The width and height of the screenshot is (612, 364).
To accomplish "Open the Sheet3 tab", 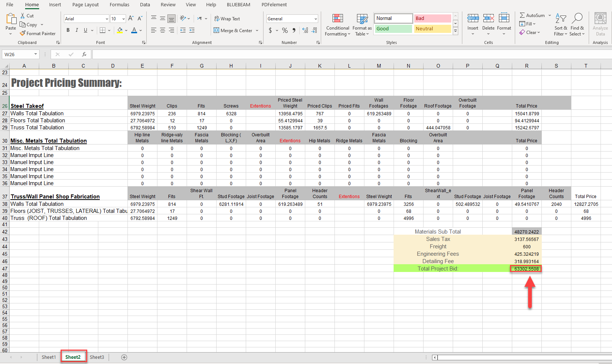I will click(x=97, y=357).
